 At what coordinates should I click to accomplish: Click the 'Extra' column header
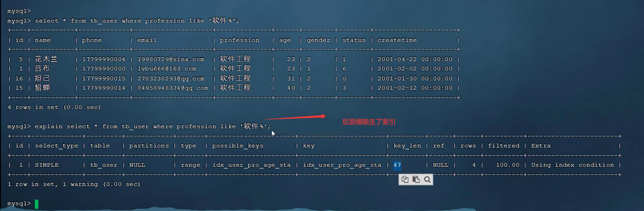(541, 146)
